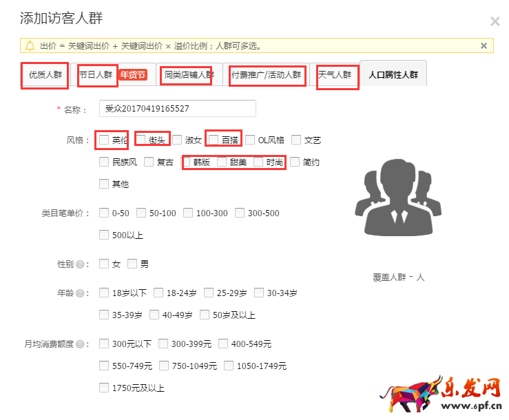Image resolution: width=509 pixels, height=420 pixels.
Task: Check the 复古 checkbox
Action: point(149,162)
